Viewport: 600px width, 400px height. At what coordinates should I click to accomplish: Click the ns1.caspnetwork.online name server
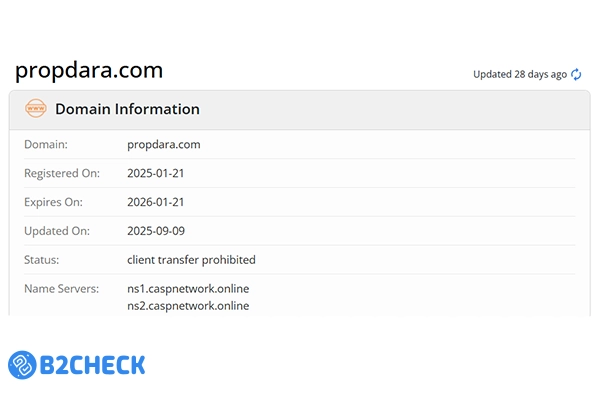(188, 289)
